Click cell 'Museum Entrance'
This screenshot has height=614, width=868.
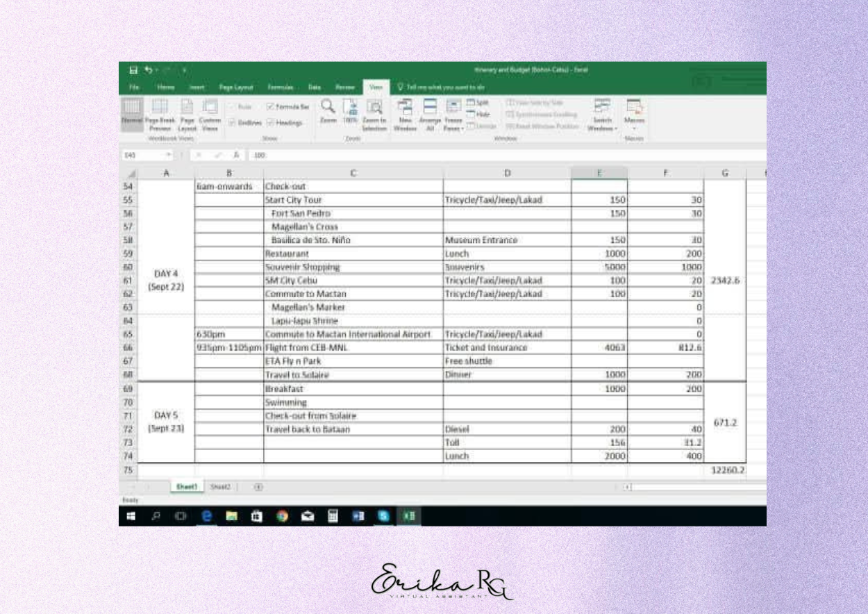coord(507,240)
